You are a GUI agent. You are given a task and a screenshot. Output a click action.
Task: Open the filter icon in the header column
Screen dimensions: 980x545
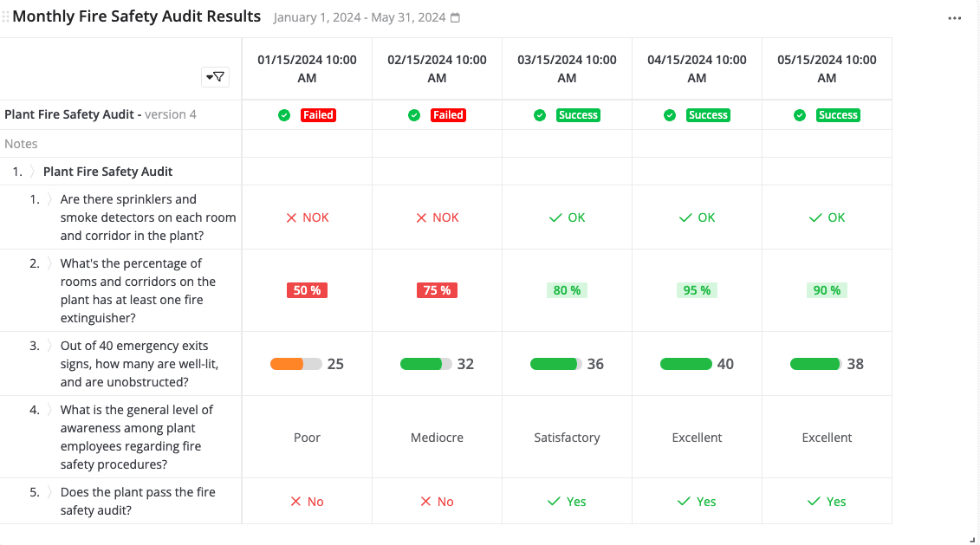click(215, 76)
